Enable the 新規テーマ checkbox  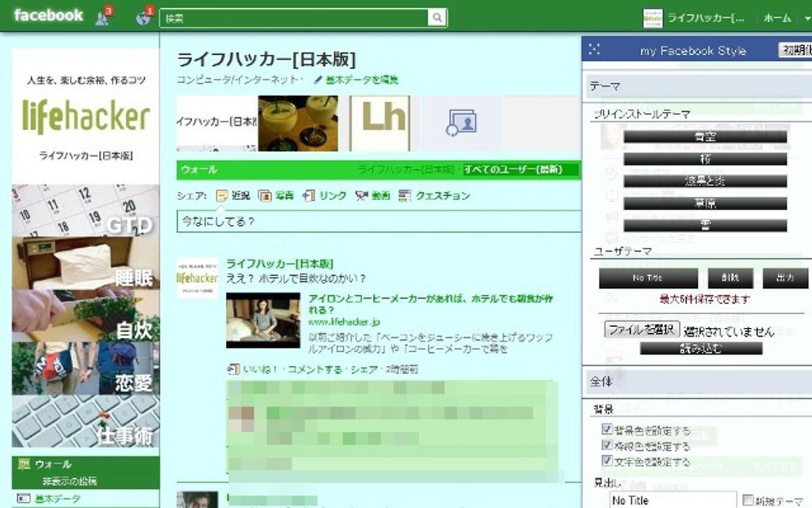(x=748, y=500)
